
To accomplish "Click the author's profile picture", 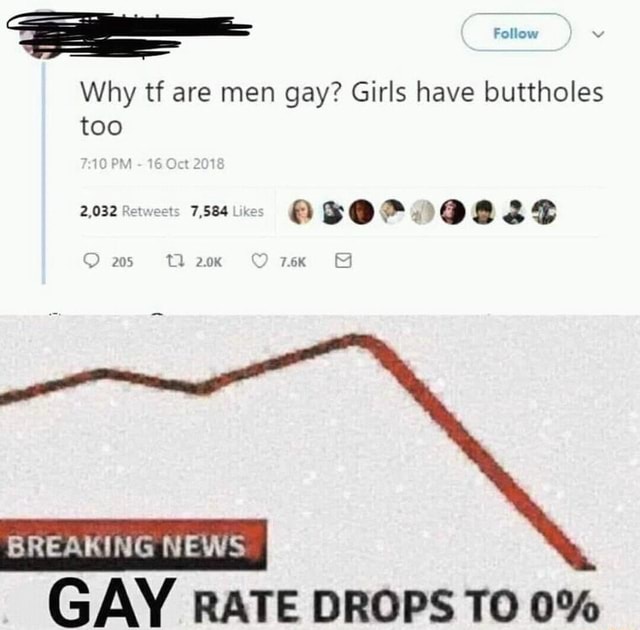I will coord(41,39).
